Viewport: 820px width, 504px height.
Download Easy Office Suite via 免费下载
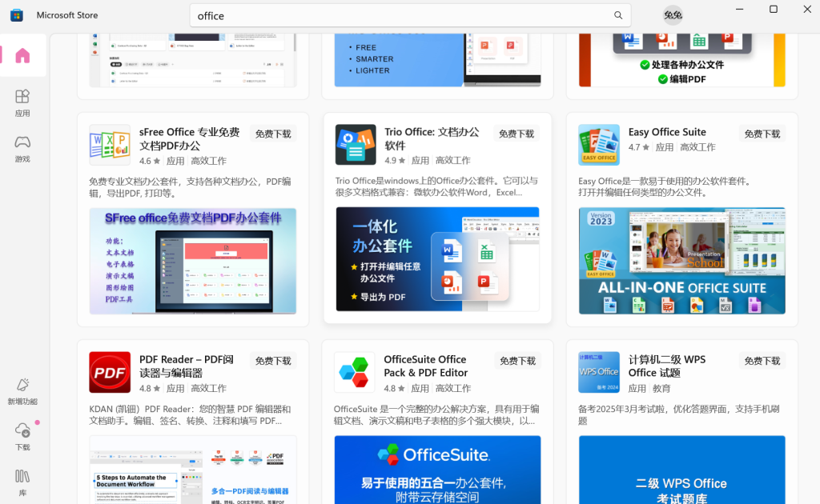pyautogui.click(x=762, y=134)
